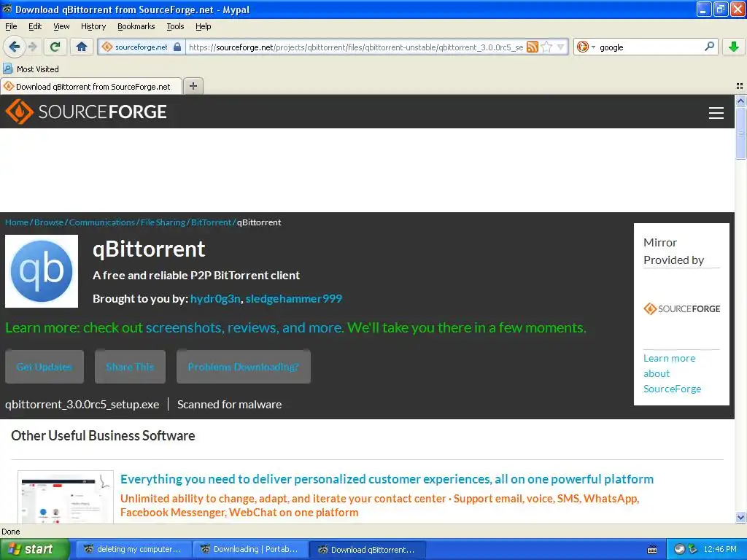
Task: Click the first system tray icon
Action: click(x=680, y=549)
